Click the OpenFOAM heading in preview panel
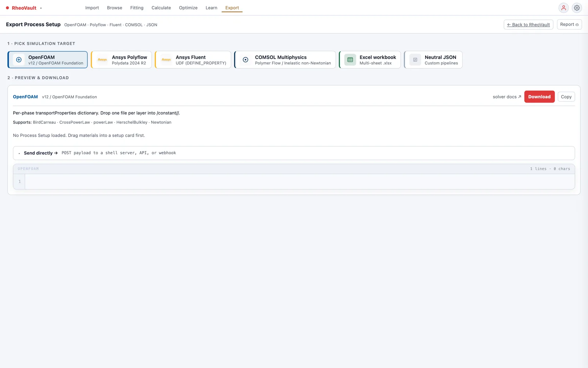 point(25,97)
